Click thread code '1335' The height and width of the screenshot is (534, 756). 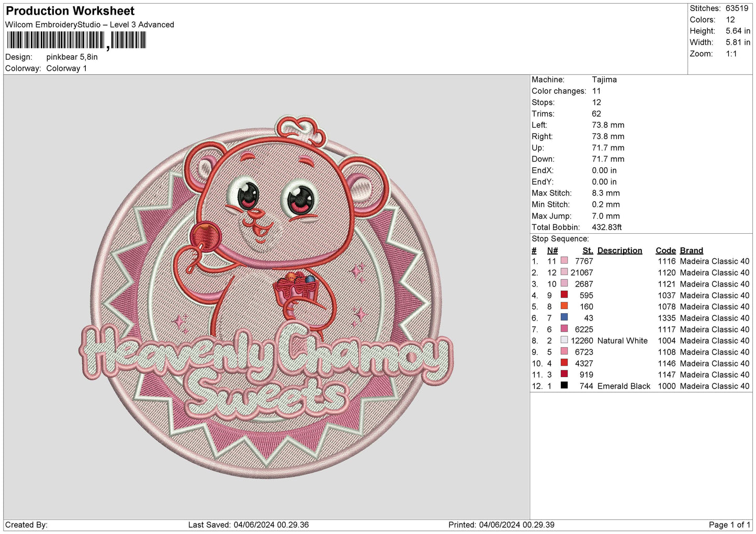pos(667,318)
